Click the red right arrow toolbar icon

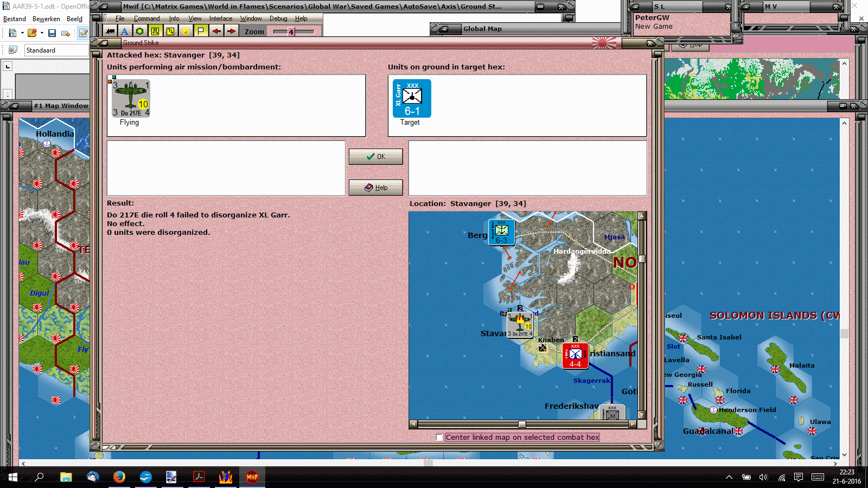click(x=231, y=31)
